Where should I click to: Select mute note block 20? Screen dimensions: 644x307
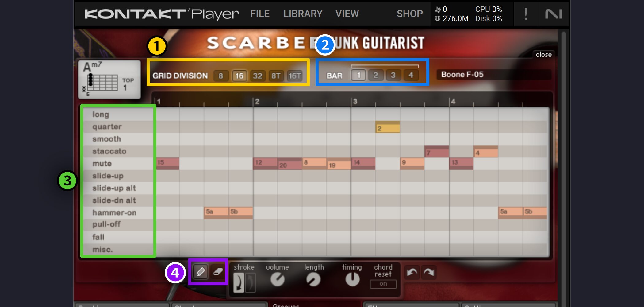pos(289,164)
